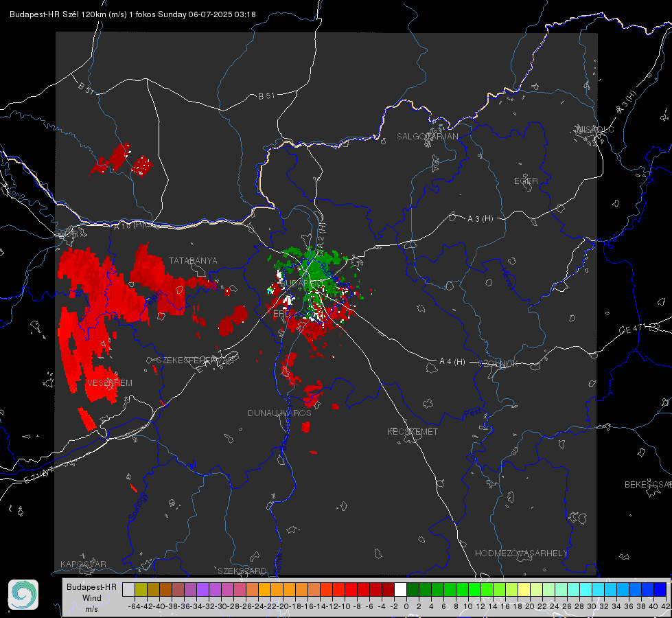Screen dimensions: 672x618
Task: Click the white swatch between -2 and 0
Action: pyautogui.click(x=400, y=589)
